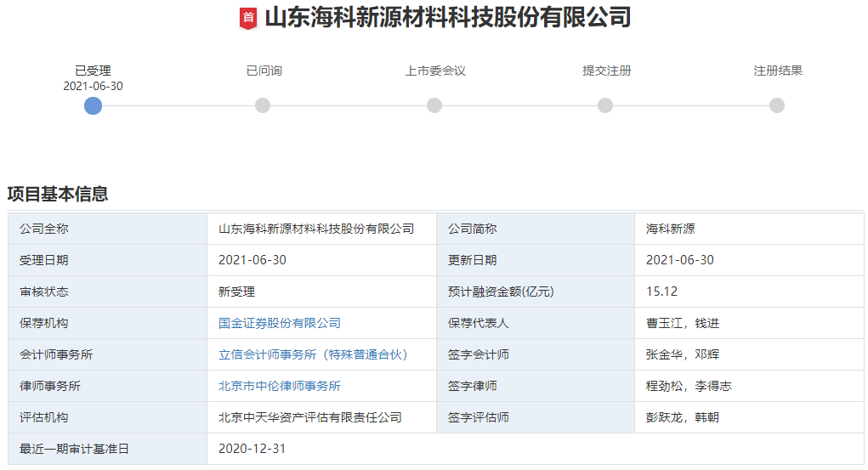The image size is (868, 470).
Task: Open the 国金证券股份有限公司 sponsor link
Action: pyautogui.click(x=279, y=323)
